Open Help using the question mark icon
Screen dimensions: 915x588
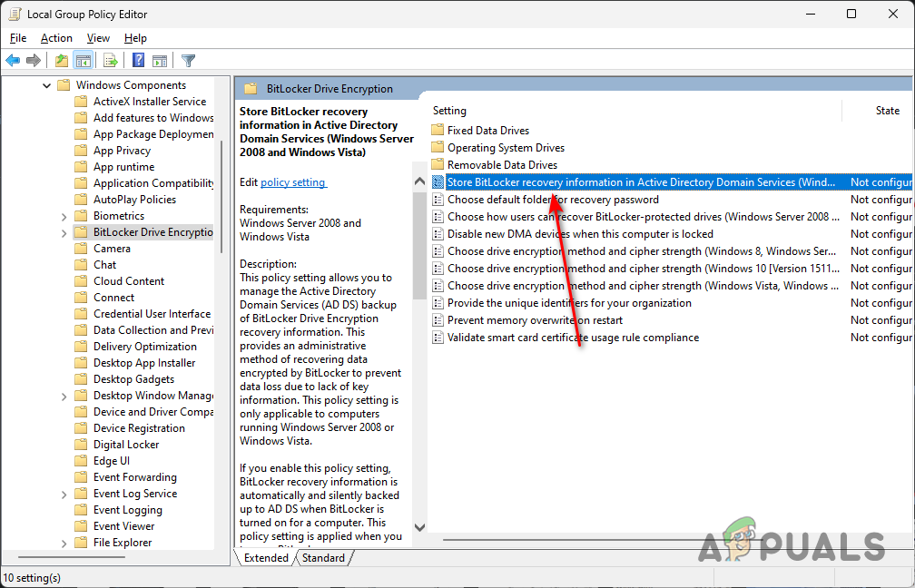point(136,60)
